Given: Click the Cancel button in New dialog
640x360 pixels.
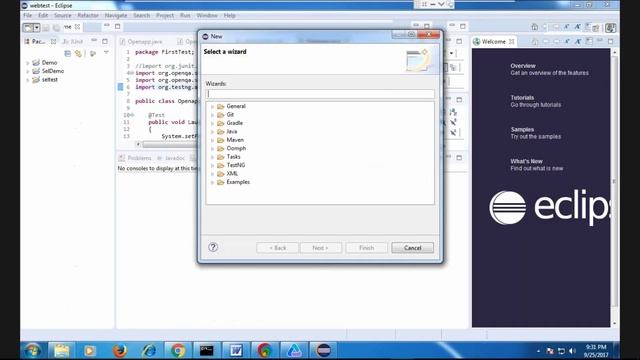Looking at the screenshot, I should (412, 248).
